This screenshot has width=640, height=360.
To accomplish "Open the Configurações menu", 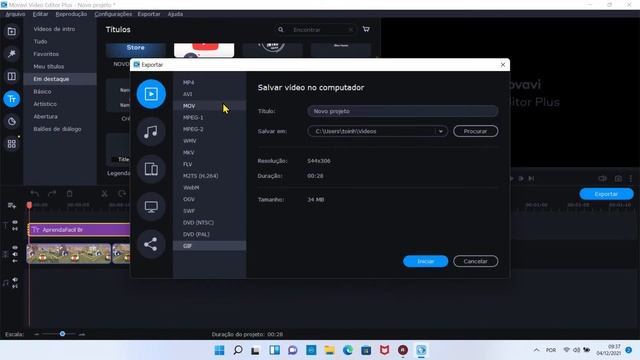I will (x=113, y=14).
